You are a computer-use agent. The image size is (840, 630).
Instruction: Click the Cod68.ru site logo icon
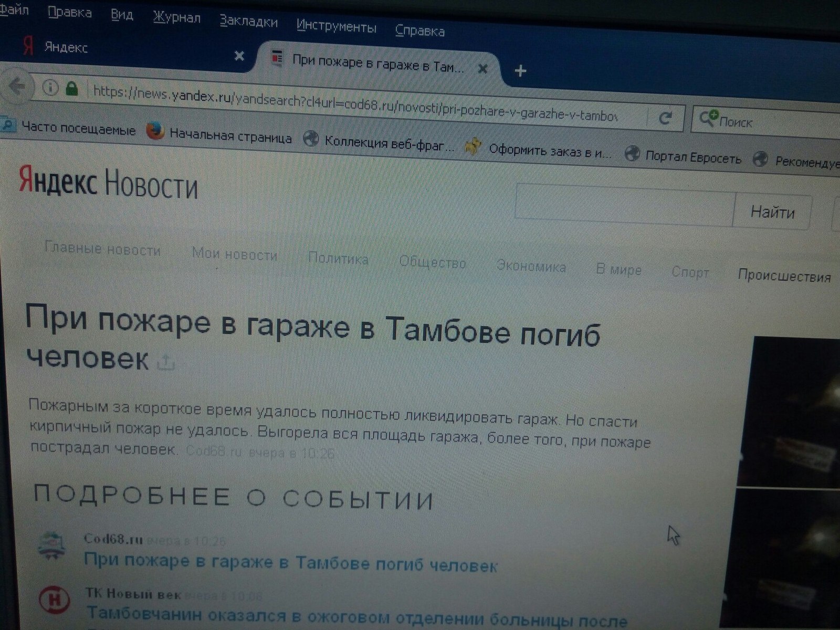pos(52,547)
